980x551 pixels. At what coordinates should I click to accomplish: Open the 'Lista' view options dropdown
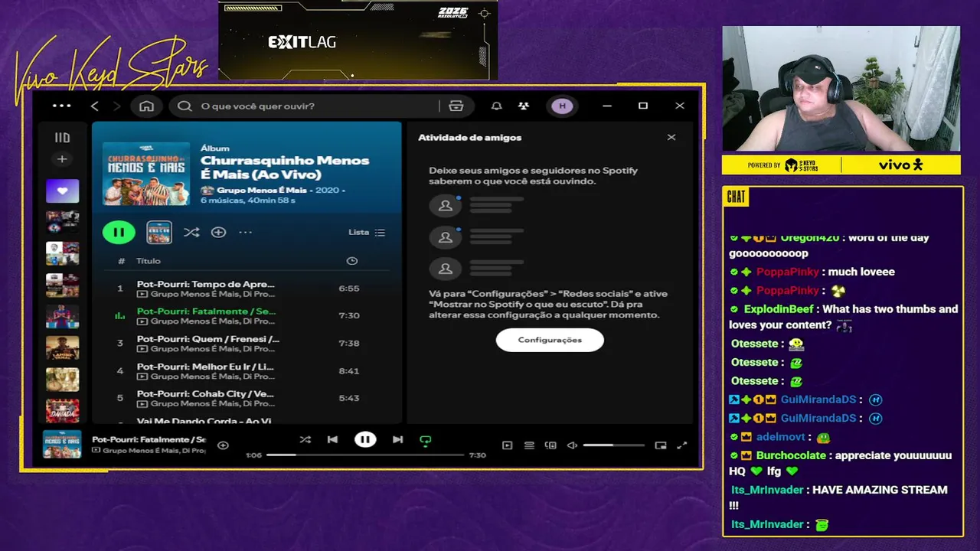pyautogui.click(x=367, y=232)
